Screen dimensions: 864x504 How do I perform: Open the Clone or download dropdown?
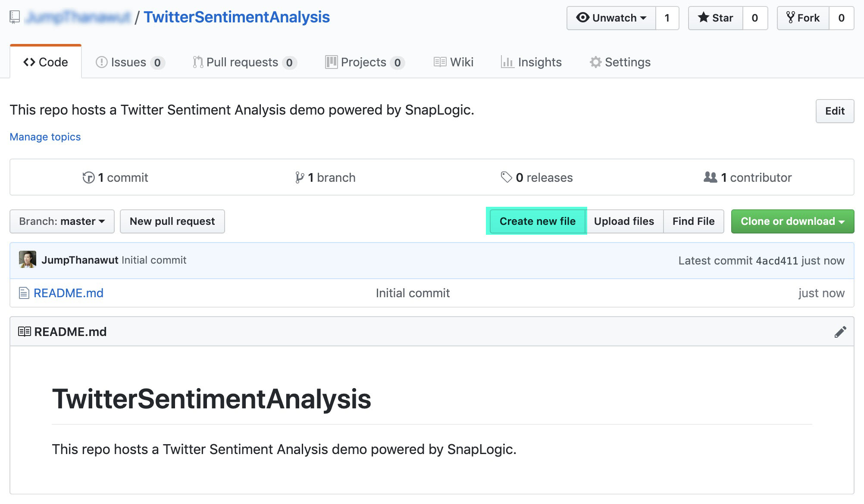click(792, 221)
